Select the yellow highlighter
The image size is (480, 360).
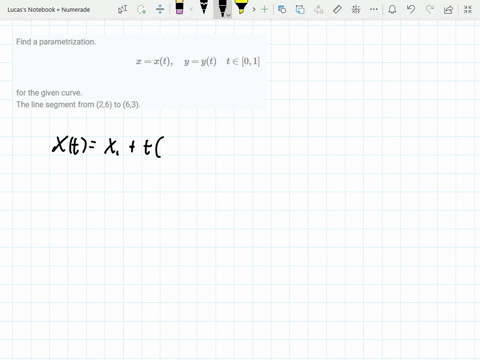click(241, 7)
